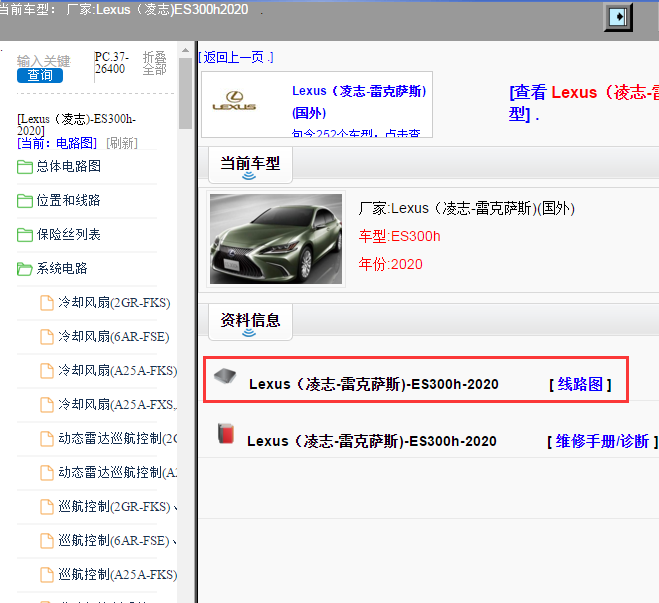Open 巡航控制(6AR-FSE) document
This screenshot has width=659, height=603.
tap(113, 541)
